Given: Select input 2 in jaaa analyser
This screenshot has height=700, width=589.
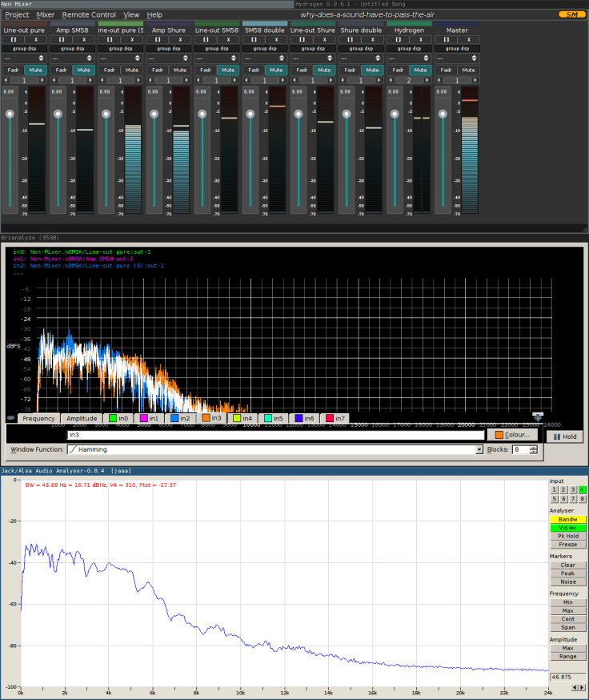Looking at the screenshot, I should 563,489.
